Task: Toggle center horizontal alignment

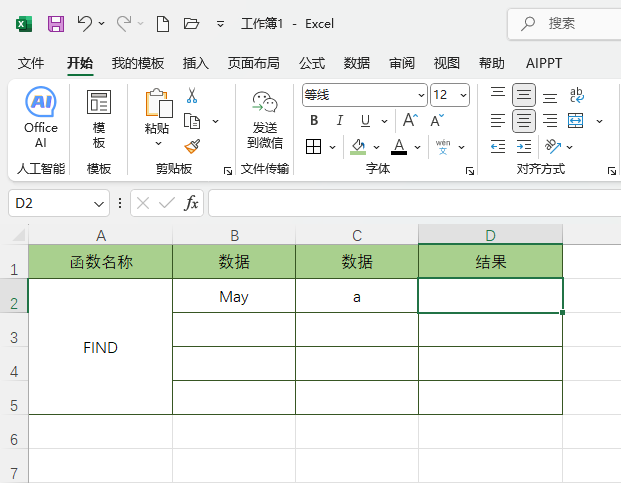Action: pyautogui.click(x=524, y=121)
